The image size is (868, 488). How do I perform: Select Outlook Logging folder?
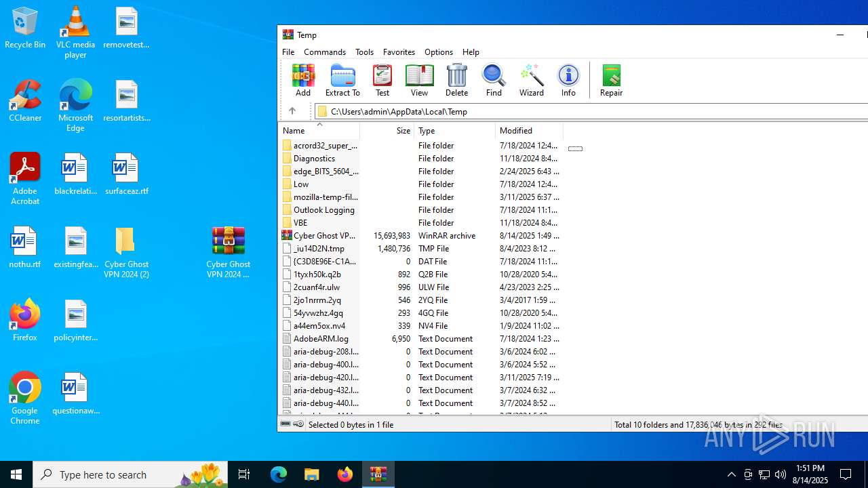click(x=420, y=210)
